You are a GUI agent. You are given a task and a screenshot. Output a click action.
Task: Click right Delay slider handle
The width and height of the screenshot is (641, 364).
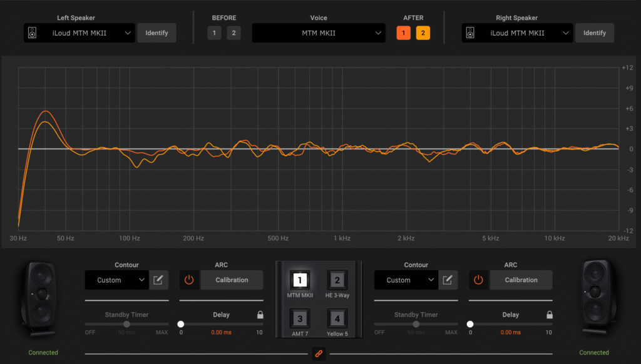[470, 324]
